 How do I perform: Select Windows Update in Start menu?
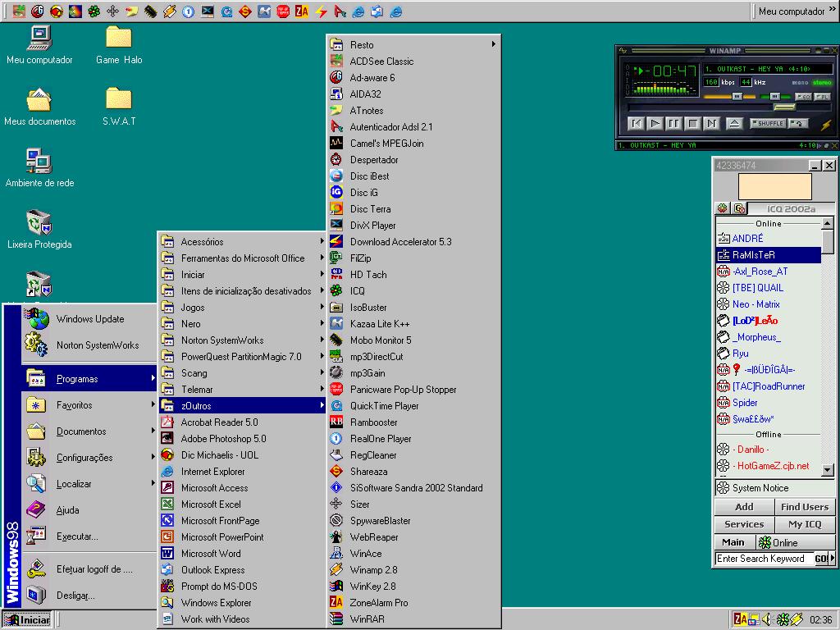(89, 319)
